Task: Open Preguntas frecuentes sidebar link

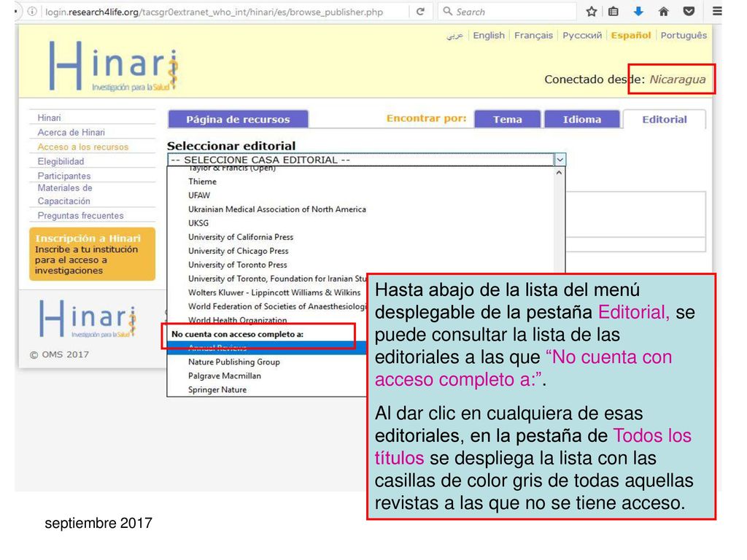Action: click(80, 216)
